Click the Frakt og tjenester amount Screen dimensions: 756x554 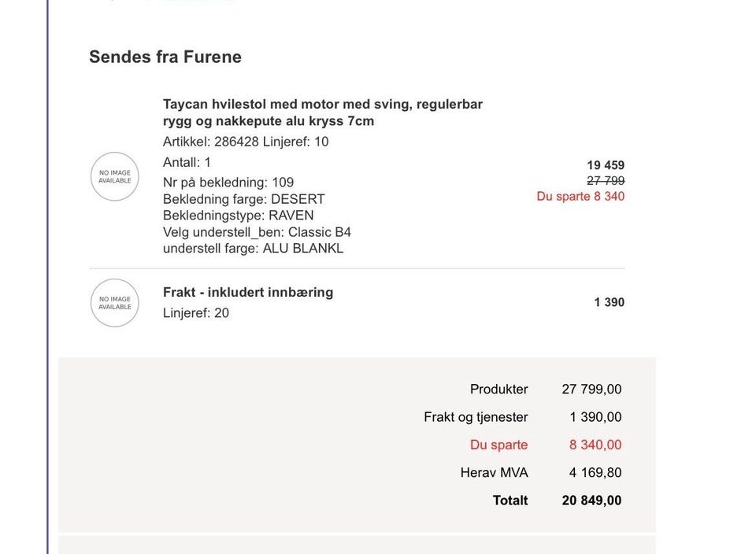(595, 417)
